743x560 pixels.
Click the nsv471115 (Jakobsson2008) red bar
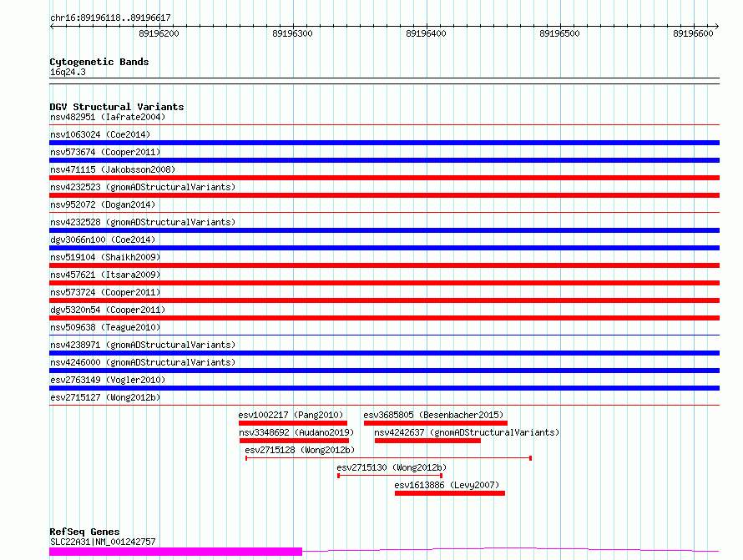[384, 178]
